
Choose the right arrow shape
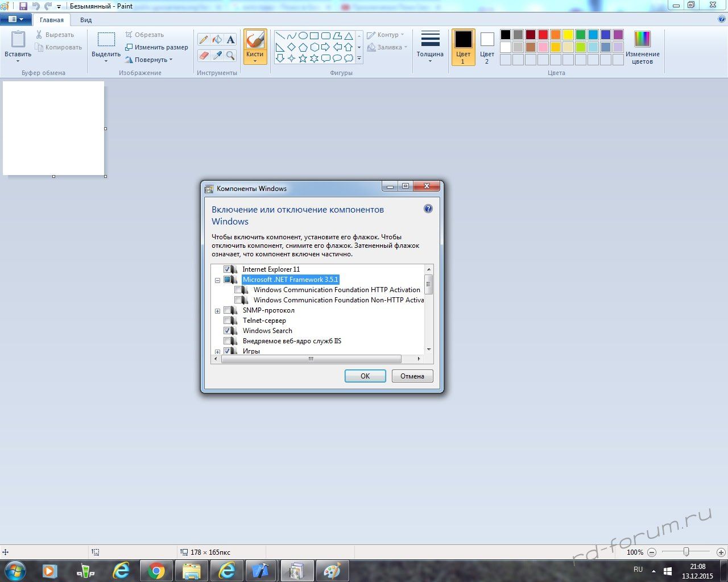pos(325,47)
